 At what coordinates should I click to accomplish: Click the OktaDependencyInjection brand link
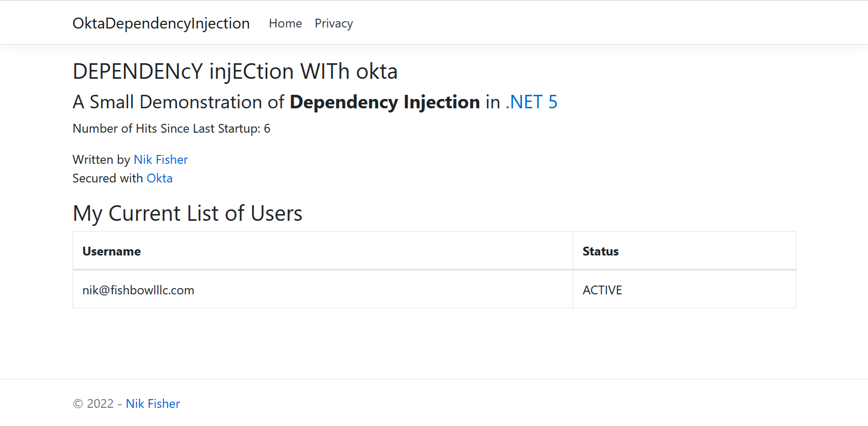pyautogui.click(x=161, y=23)
